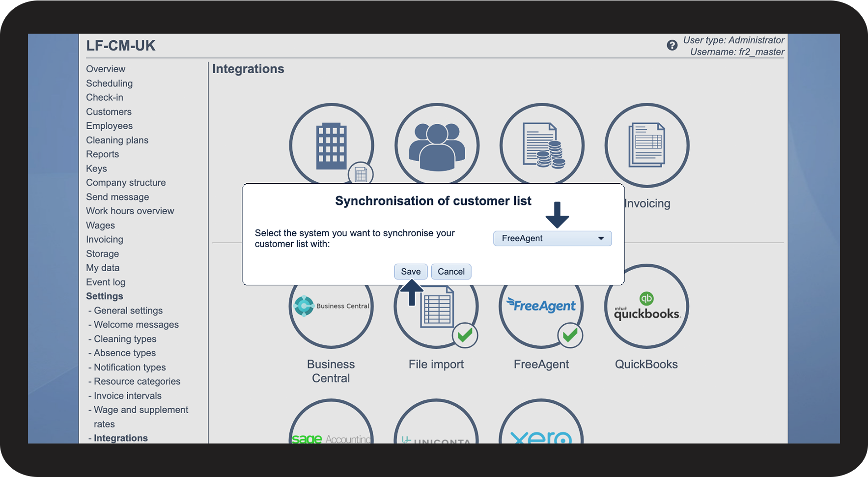Click the Integrations page heading
The height and width of the screenshot is (477, 868).
248,69
